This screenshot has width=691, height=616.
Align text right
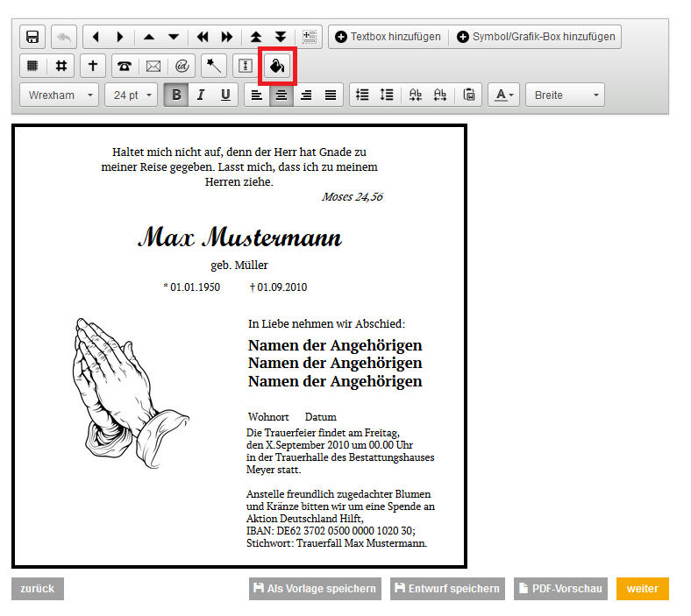coord(306,96)
